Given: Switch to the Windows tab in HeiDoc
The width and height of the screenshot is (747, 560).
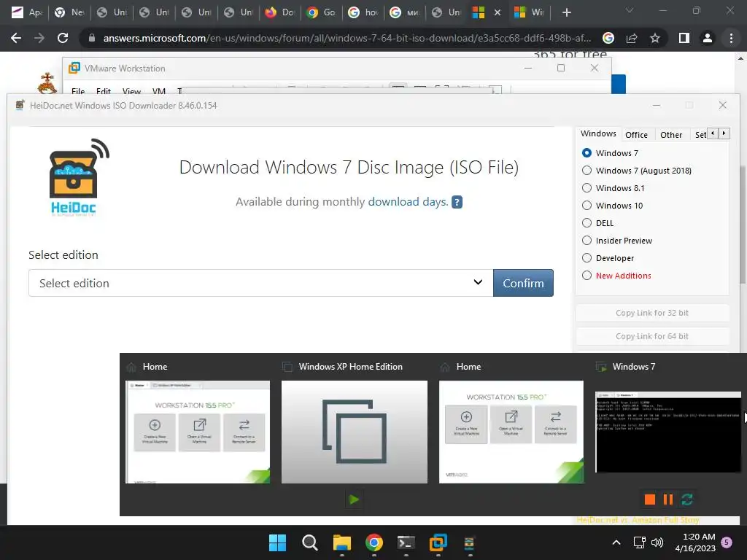Looking at the screenshot, I should tap(598, 134).
